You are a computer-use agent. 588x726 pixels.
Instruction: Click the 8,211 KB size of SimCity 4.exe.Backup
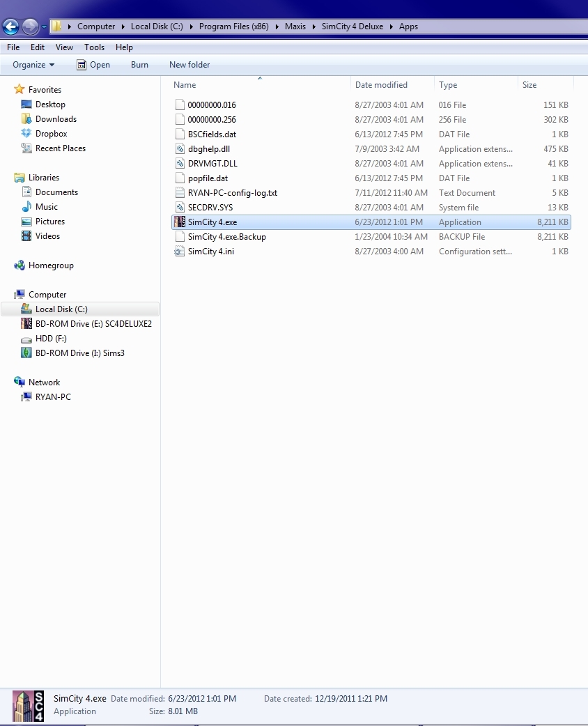(x=552, y=237)
